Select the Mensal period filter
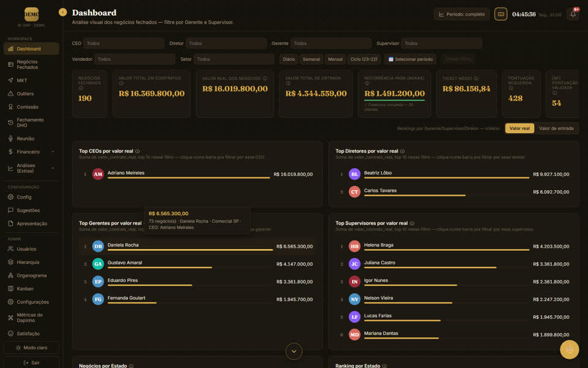Image resolution: width=588 pixels, height=368 pixels. click(x=335, y=59)
